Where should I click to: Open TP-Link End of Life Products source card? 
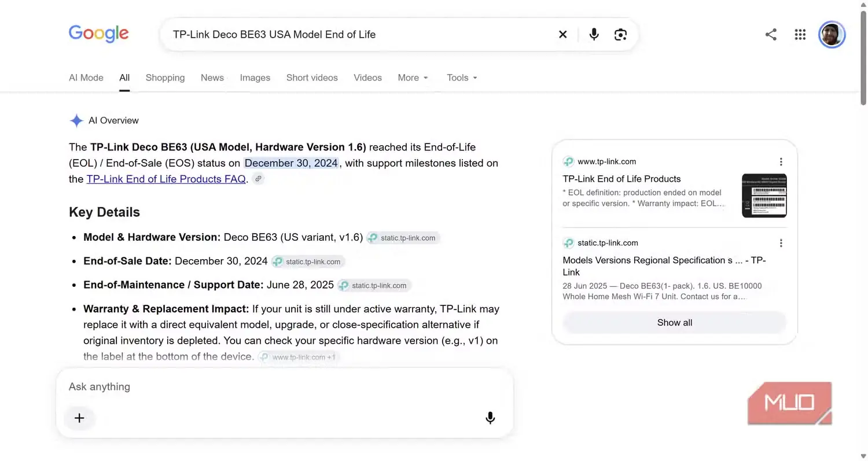621,179
